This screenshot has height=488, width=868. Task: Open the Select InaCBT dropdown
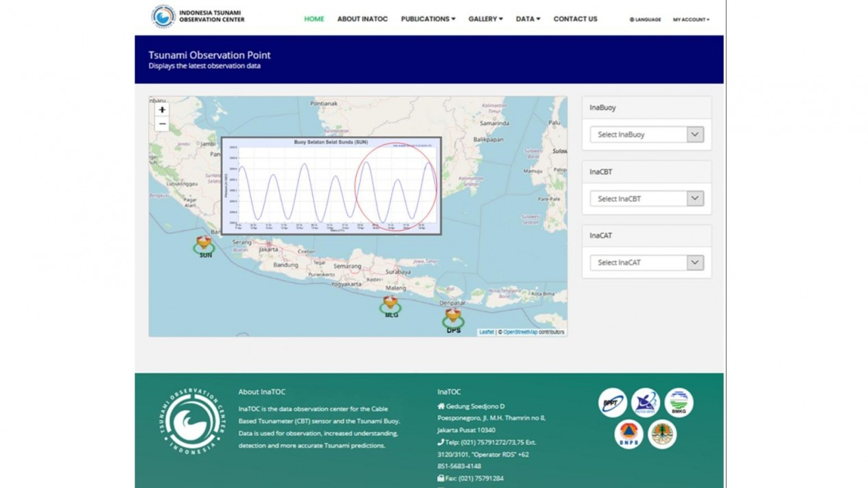647,198
